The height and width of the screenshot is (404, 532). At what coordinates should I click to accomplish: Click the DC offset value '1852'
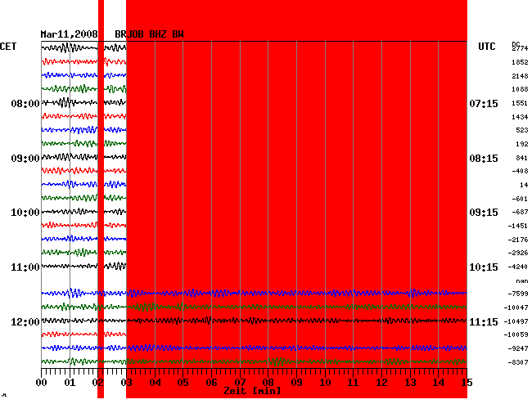pos(520,62)
